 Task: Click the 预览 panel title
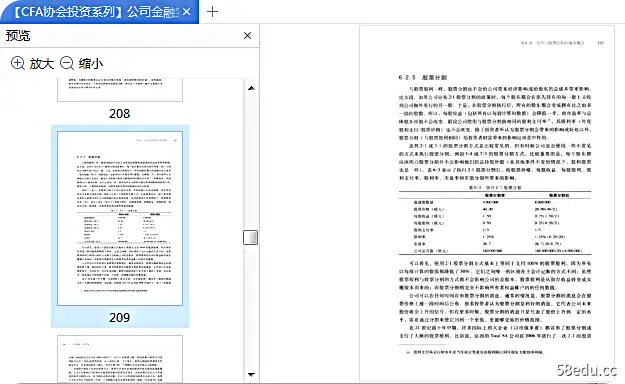click(x=18, y=35)
